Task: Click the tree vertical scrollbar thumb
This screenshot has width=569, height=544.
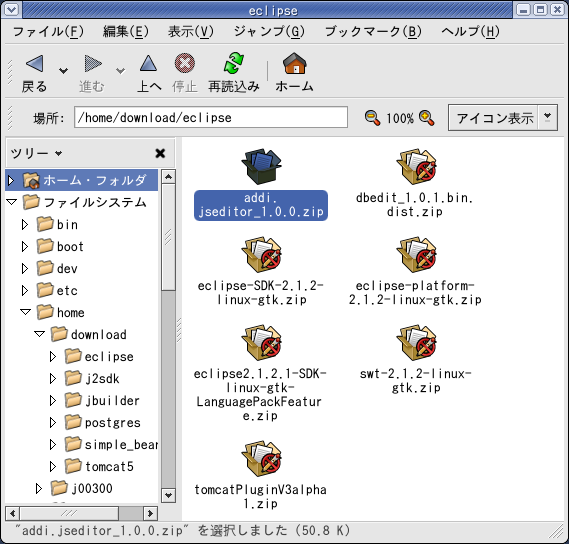Action: click(168, 237)
